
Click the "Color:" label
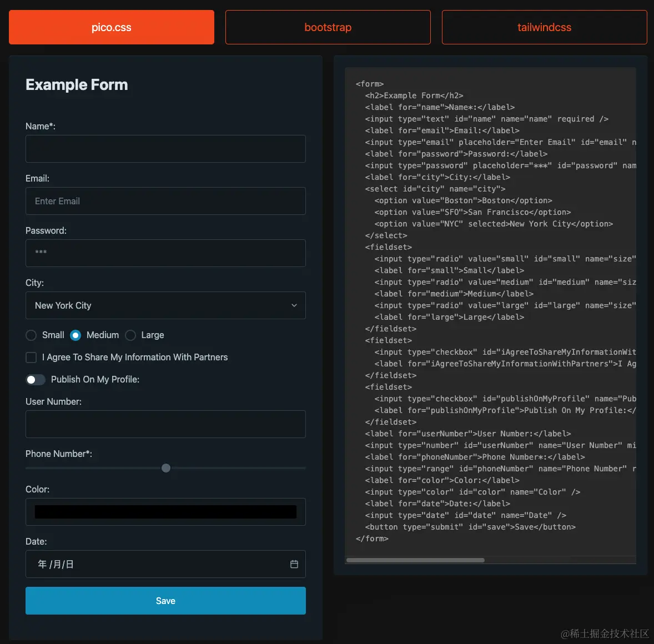point(38,489)
